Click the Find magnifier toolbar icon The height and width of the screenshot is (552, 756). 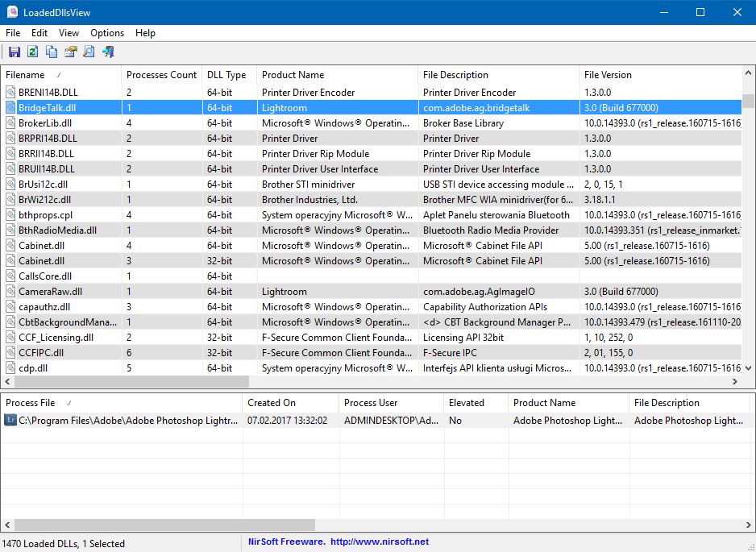89,52
